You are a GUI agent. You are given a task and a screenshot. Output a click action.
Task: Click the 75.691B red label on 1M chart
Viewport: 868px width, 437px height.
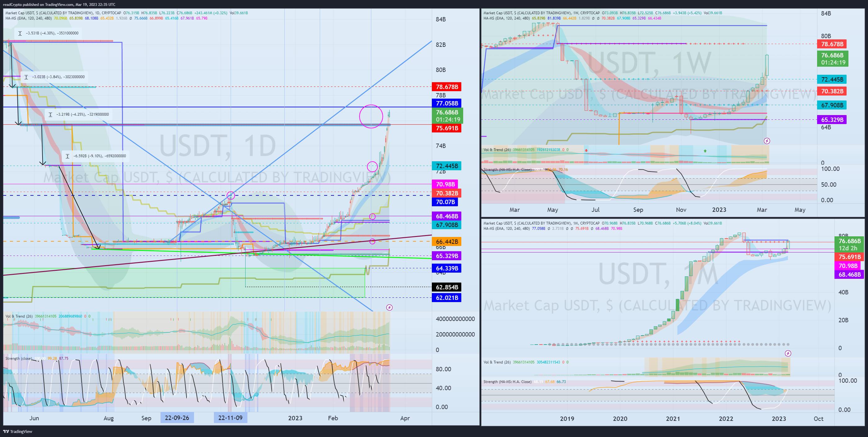[x=849, y=257]
